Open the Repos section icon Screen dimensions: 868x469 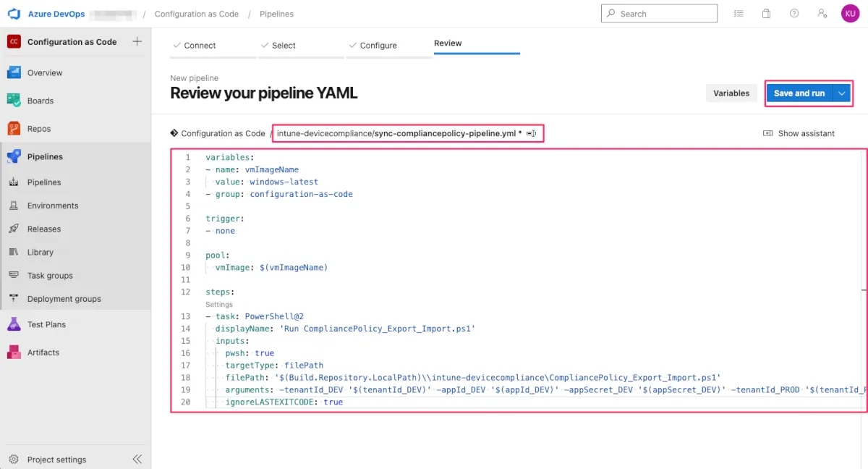(14, 129)
